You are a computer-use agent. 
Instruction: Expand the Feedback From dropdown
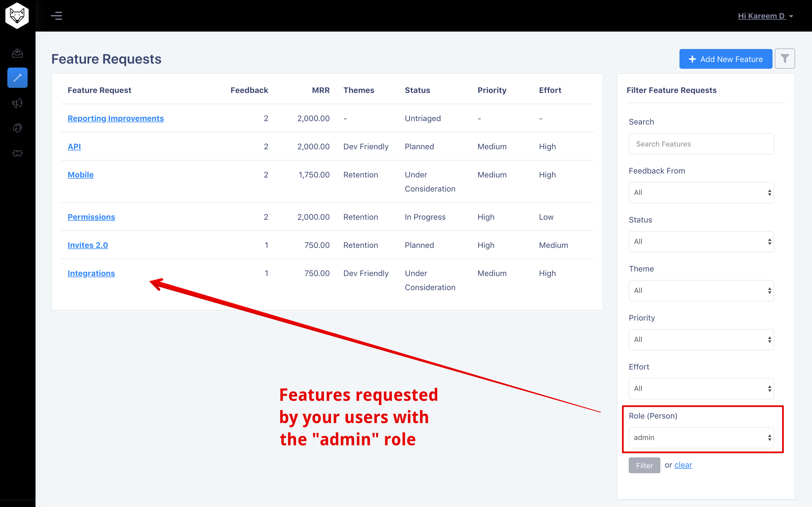(x=701, y=192)
